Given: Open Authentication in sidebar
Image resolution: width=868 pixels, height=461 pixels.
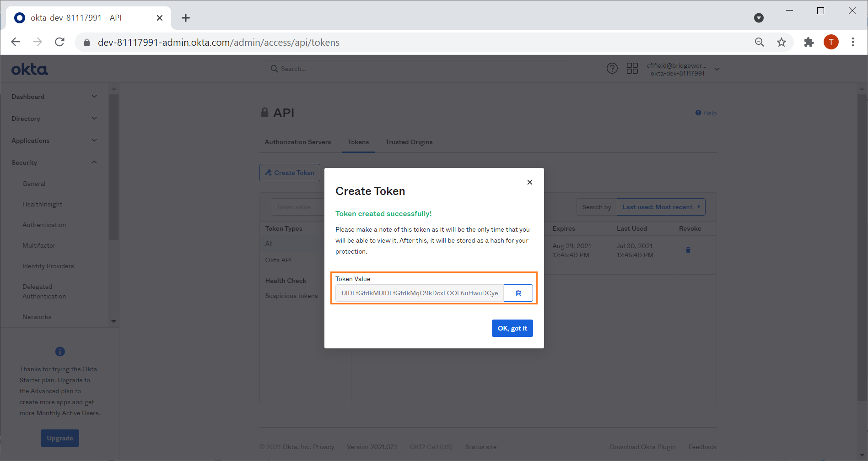Looking at the screenshot, I should pyautogui.click(x=44, y=225).
